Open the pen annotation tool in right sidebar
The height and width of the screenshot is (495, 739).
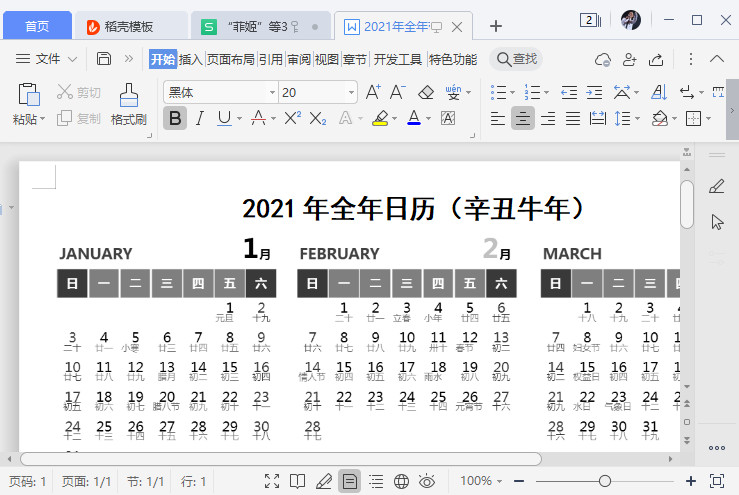click(x=717, y=186)
